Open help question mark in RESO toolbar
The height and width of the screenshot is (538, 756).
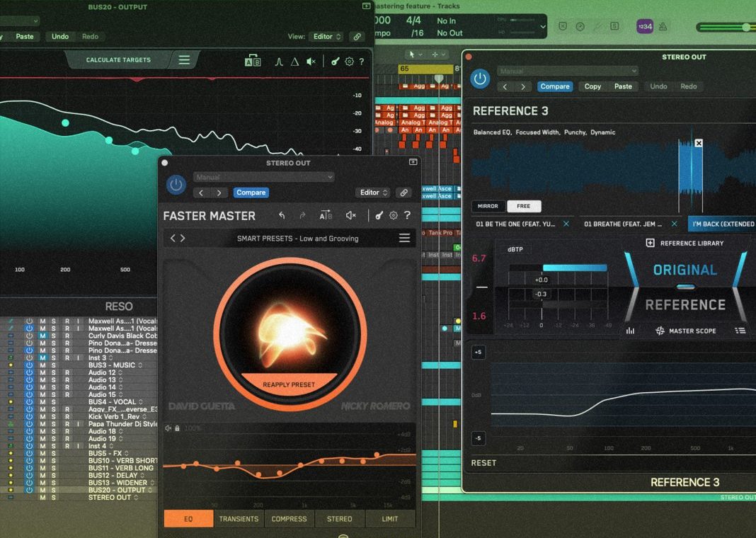(362, 61)
